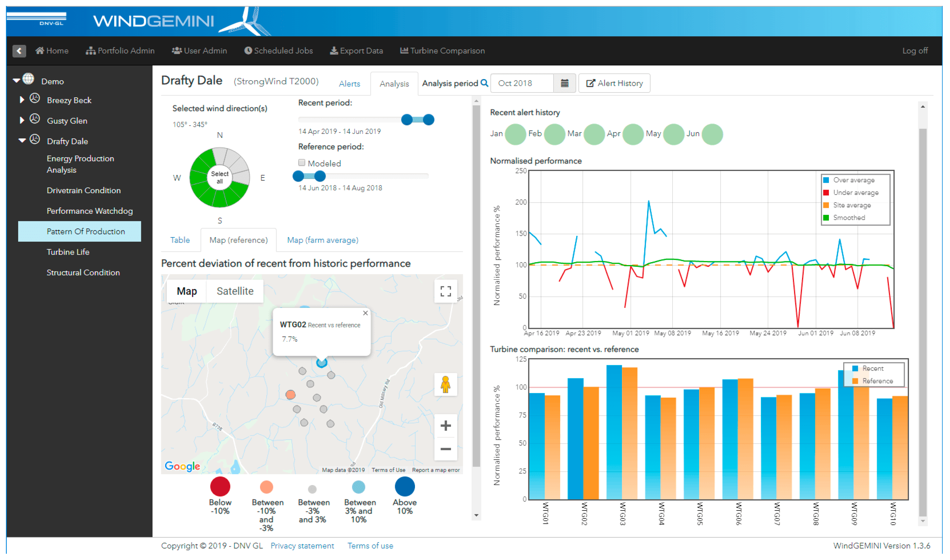Collapse the Drafty Dale tree node
Viewport: 950px width, 560px height.
(22, 141)
